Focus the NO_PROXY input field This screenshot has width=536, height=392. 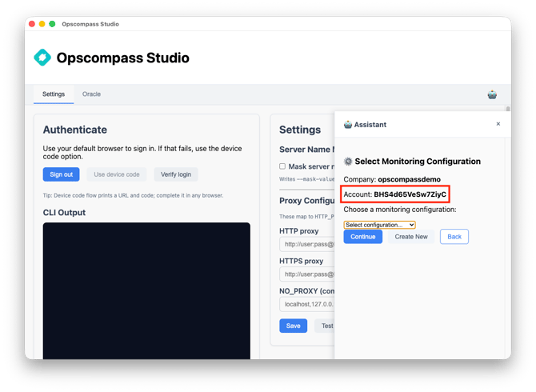pos(307,304)
